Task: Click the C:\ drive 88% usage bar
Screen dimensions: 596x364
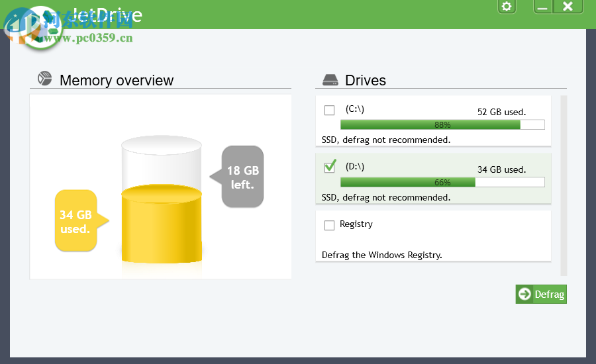Action: pos(442,124)
